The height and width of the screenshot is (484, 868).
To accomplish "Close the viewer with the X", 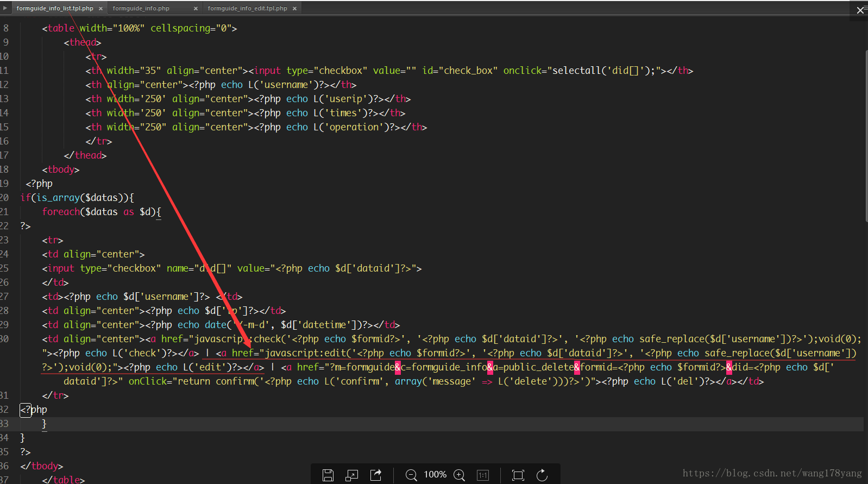I will tap(860, 10).
